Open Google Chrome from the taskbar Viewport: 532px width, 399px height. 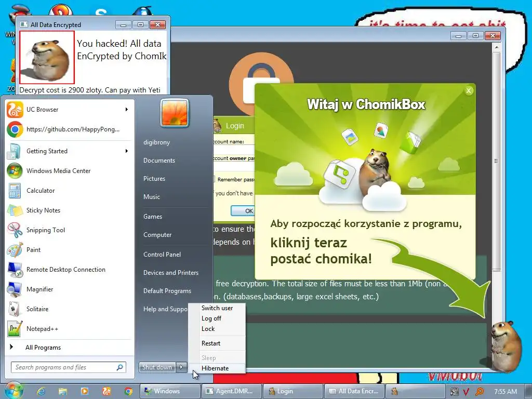[128, 391]
